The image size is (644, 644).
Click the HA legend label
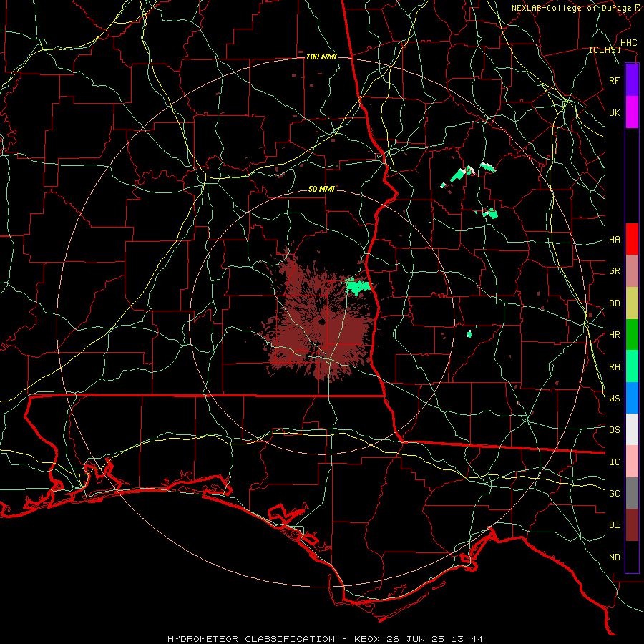pos(614,240)
